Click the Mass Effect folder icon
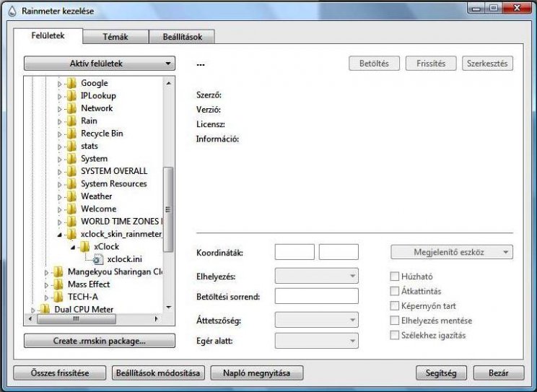The width and height of the screenshot is (537, 392). [58, 284]
